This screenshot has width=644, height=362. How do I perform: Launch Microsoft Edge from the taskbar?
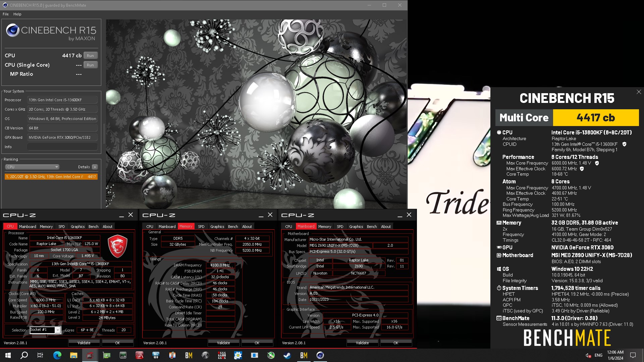pyautogui.click(x=57, y=355)
